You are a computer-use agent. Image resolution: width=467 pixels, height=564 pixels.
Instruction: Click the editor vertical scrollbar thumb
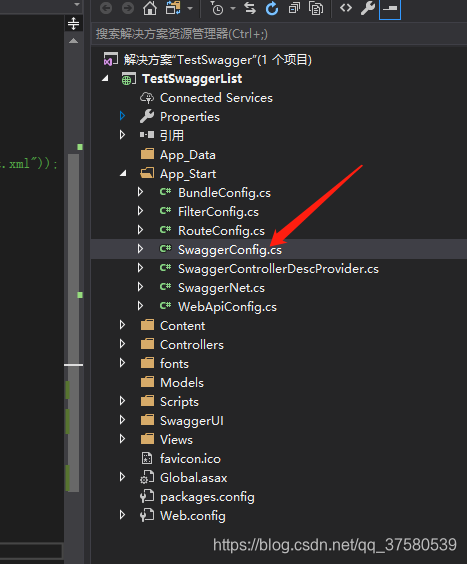(73, 323)
